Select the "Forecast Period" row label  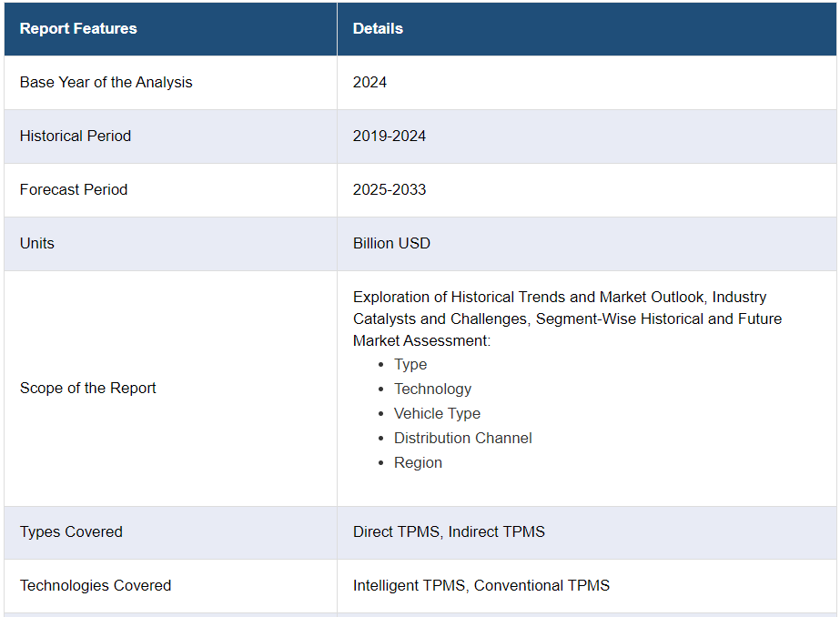74,189
